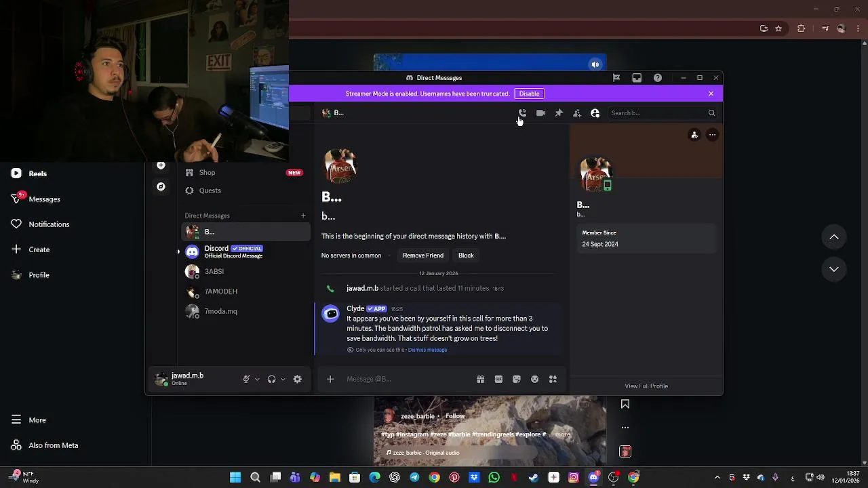
Task: Open Windows Start menu
Action: (235, 478)
